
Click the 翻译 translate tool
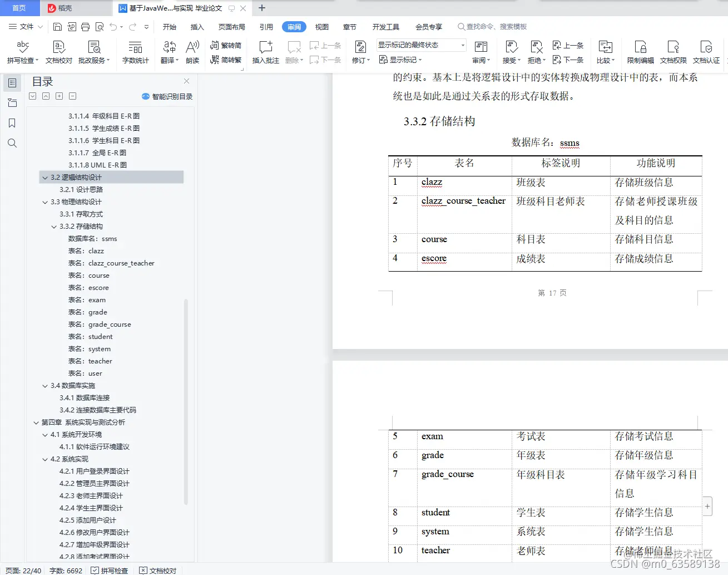point(170,52)
